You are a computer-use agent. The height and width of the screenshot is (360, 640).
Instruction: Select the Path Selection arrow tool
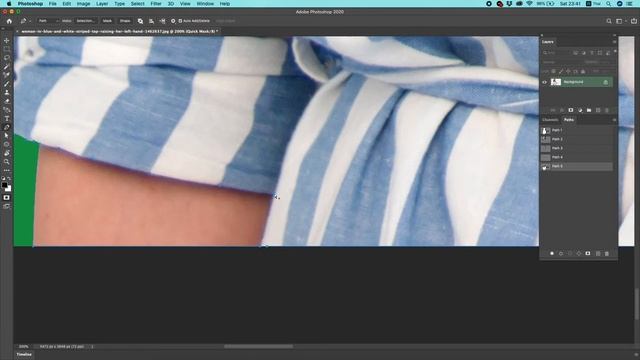pyautogui.click(x=7, y=136)
